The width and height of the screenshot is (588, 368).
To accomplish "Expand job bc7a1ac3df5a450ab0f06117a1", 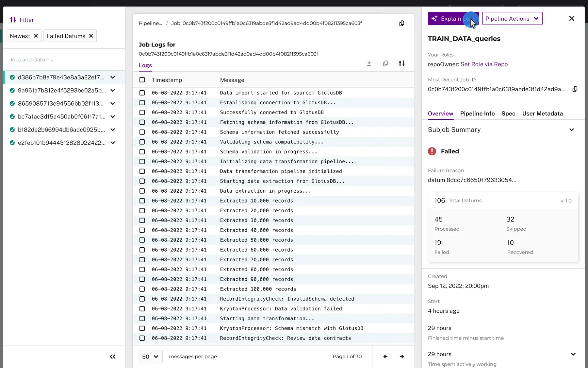I will coord(113,116).
